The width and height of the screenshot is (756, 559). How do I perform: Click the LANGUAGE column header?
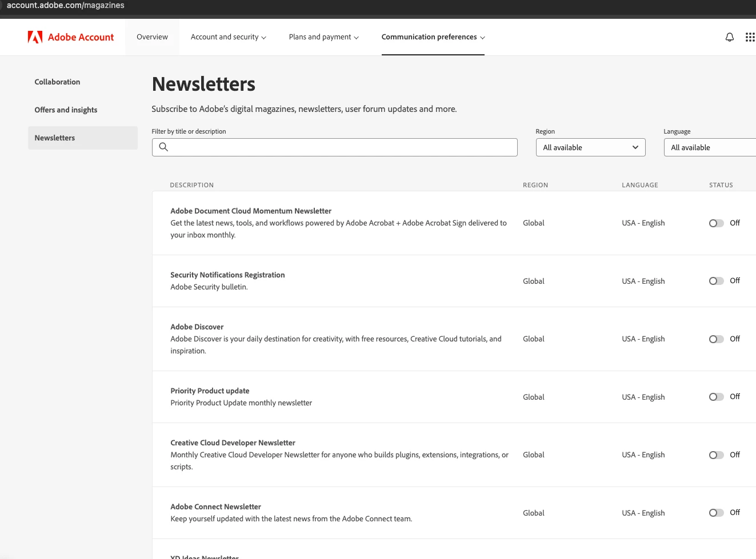click(x=640, y=185)
